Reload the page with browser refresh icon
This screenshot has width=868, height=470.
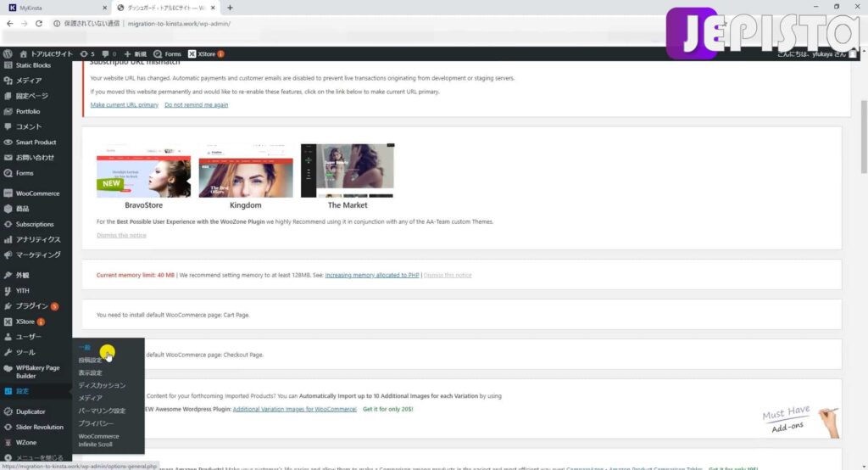(x=39, y=23)
